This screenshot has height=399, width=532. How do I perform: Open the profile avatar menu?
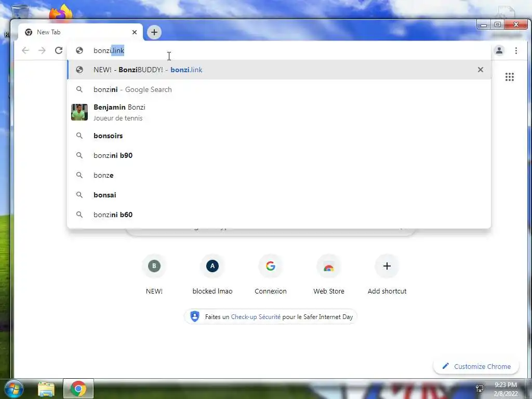tap(499, 50)
